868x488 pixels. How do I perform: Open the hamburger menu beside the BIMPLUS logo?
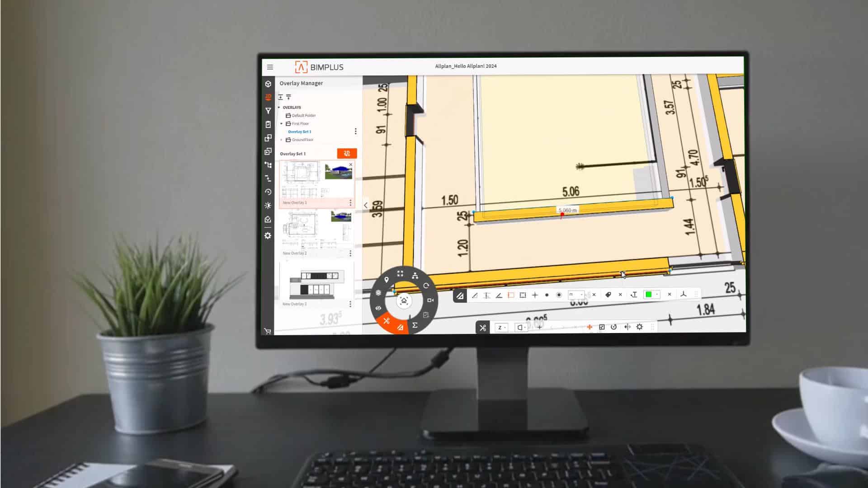pos(270,67)
